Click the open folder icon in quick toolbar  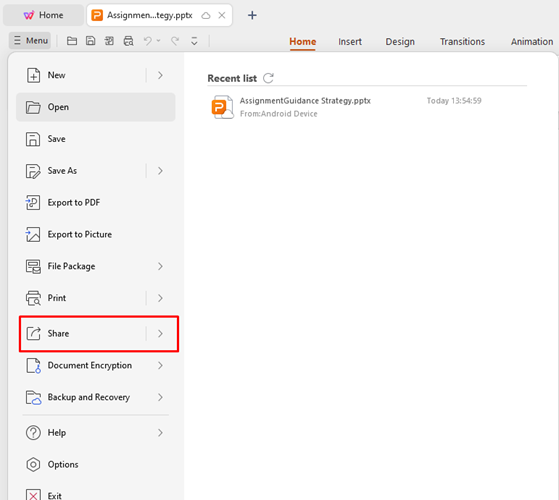(72, 41)
